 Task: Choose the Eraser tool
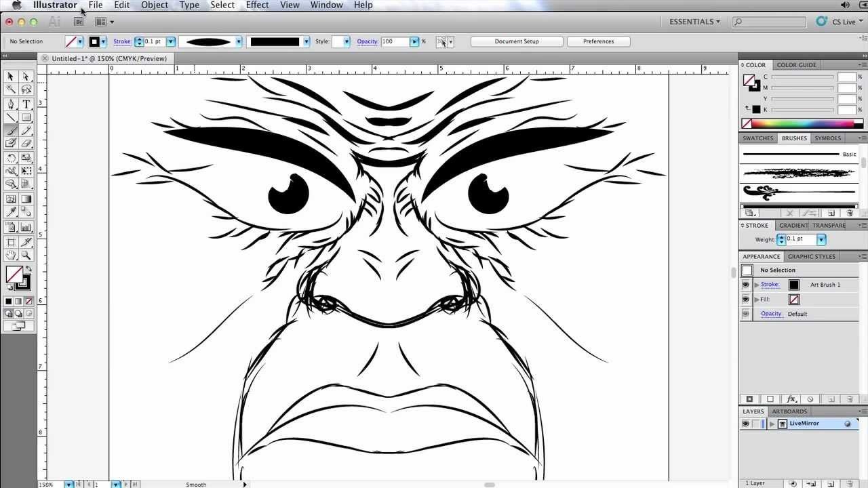[x=26, y=143]
